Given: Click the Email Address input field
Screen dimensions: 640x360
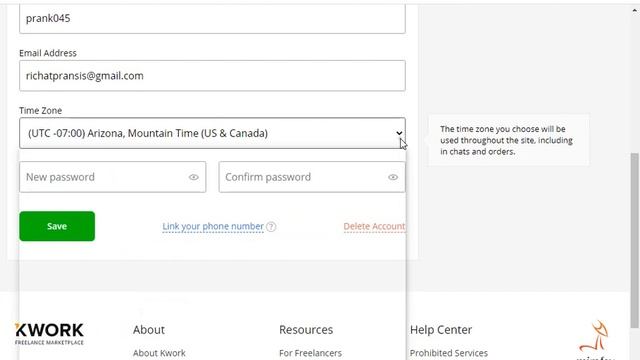Looking at the screenshot, I should coord(212,76).
